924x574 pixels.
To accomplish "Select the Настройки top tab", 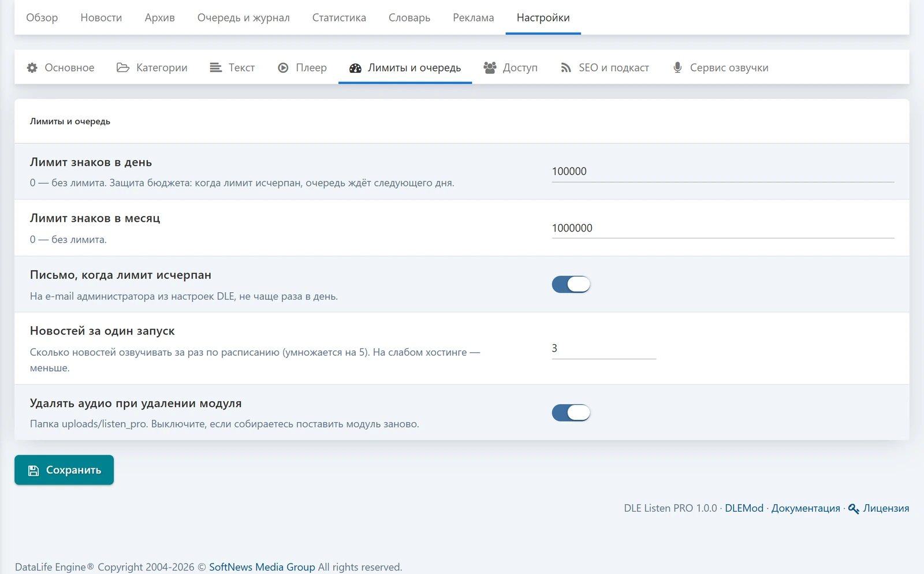I will (543, 18).
